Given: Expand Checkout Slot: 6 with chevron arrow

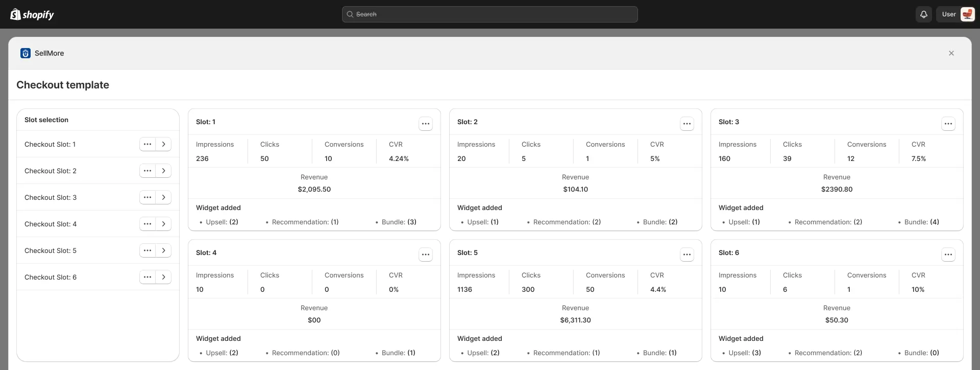Looking at the screenshot, I should 163,277.
